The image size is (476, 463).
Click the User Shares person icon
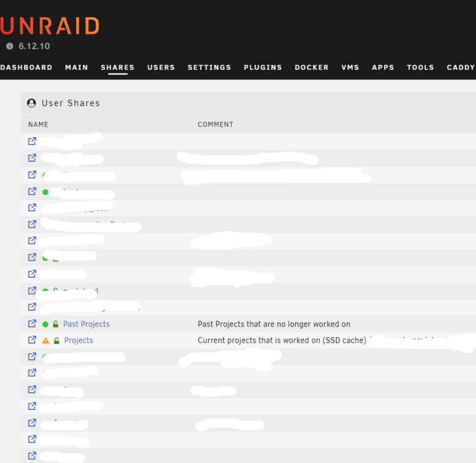[31, 103]
